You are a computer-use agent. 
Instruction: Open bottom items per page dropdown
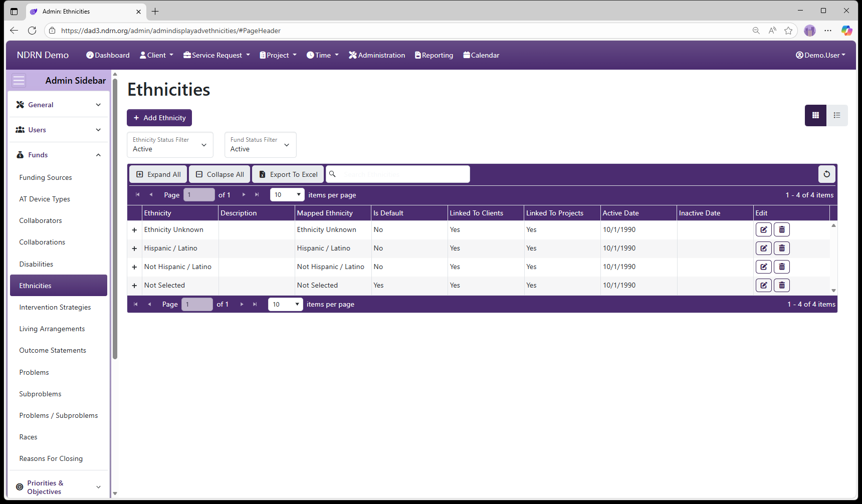(285, 304)
